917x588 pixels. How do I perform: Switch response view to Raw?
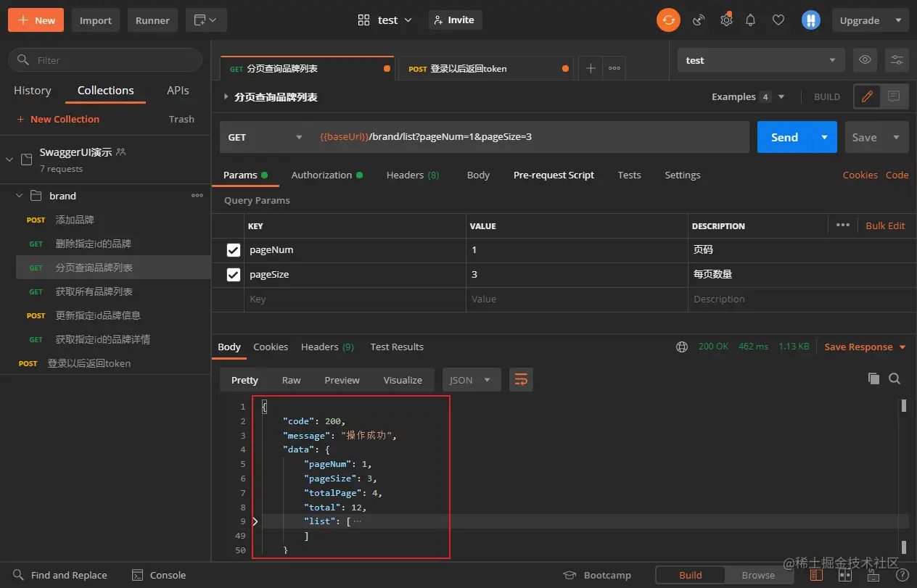[291, 380]
